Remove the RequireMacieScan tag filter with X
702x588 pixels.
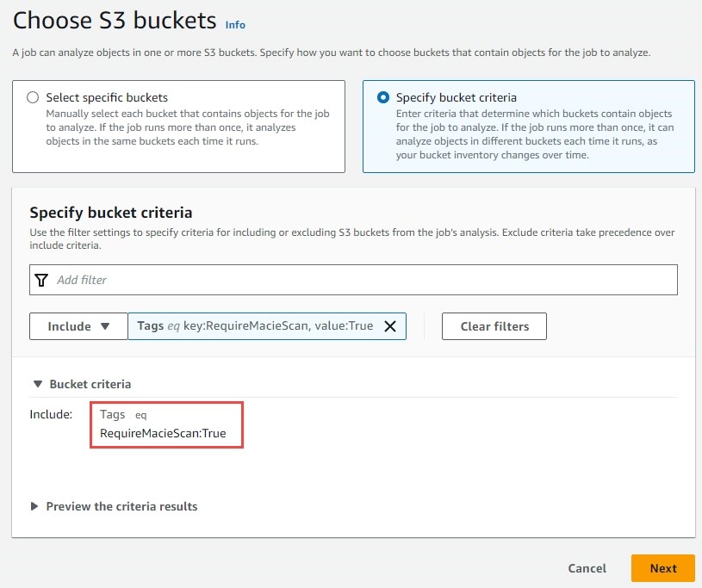click(390, 326)
